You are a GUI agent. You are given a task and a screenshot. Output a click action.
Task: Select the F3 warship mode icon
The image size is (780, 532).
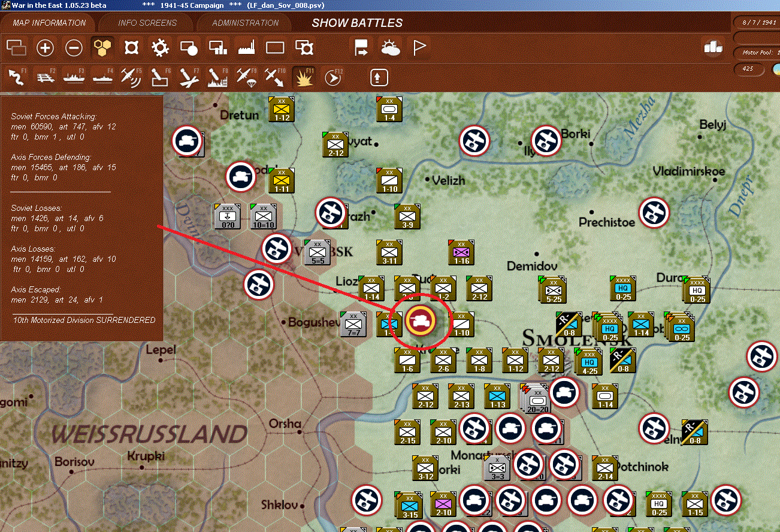point(74,77)
